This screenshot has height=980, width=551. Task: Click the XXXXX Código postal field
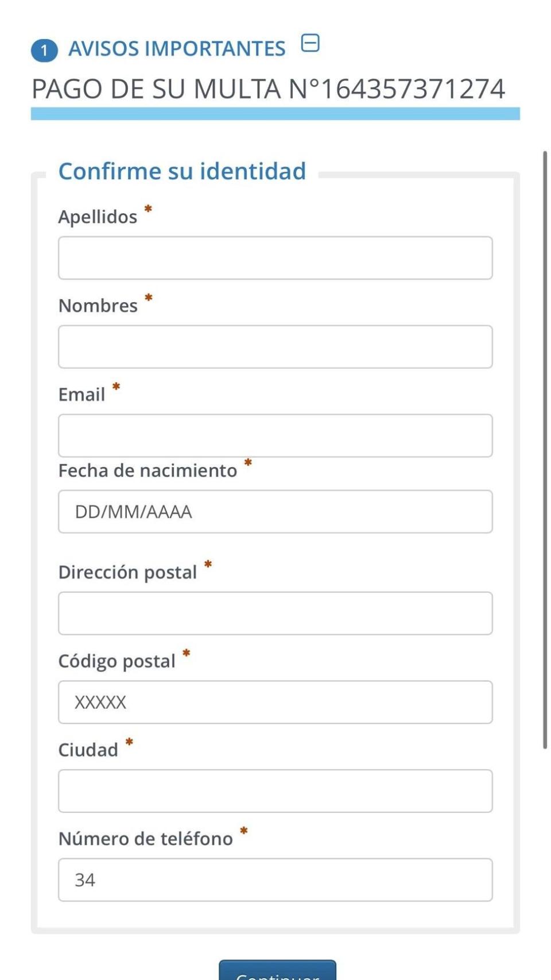(274, 702)
